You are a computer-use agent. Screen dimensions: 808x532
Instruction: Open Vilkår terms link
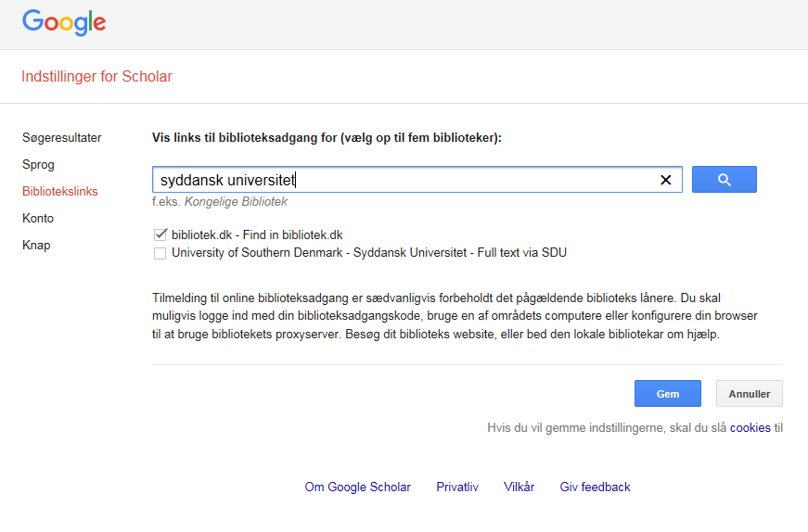pos(519,487)
